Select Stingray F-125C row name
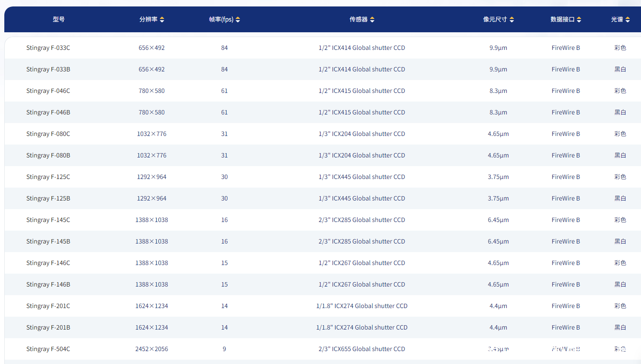Image resolution: width=641 pixels, height=364 pixels. point(48,177)
